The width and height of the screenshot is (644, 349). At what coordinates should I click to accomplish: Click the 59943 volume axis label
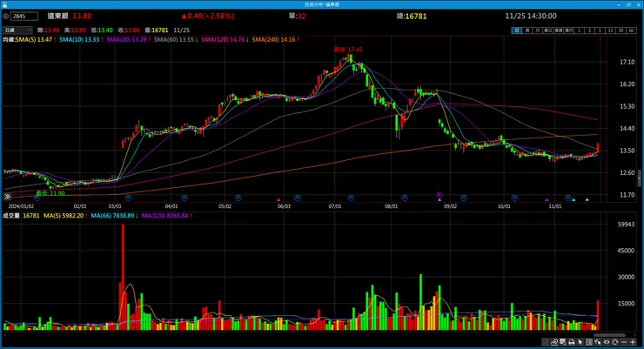coord(626,225)
